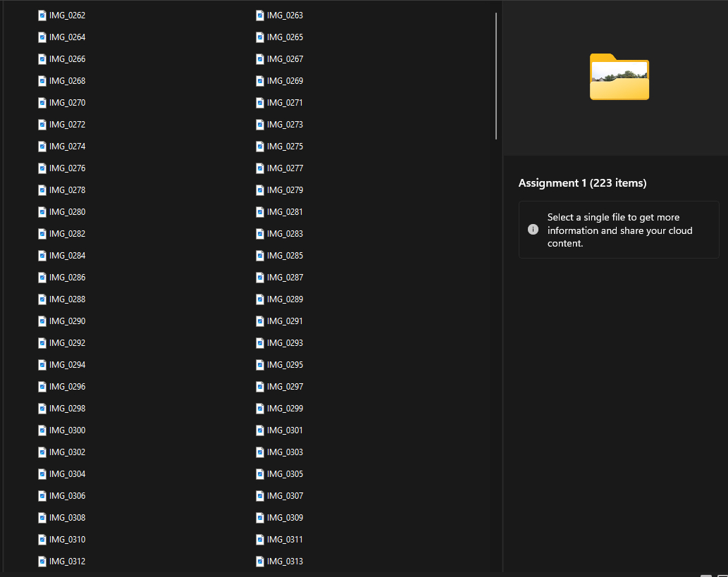728x577 pixels.
Task: Select the file IMG_0305
Action: pos(285,474)
